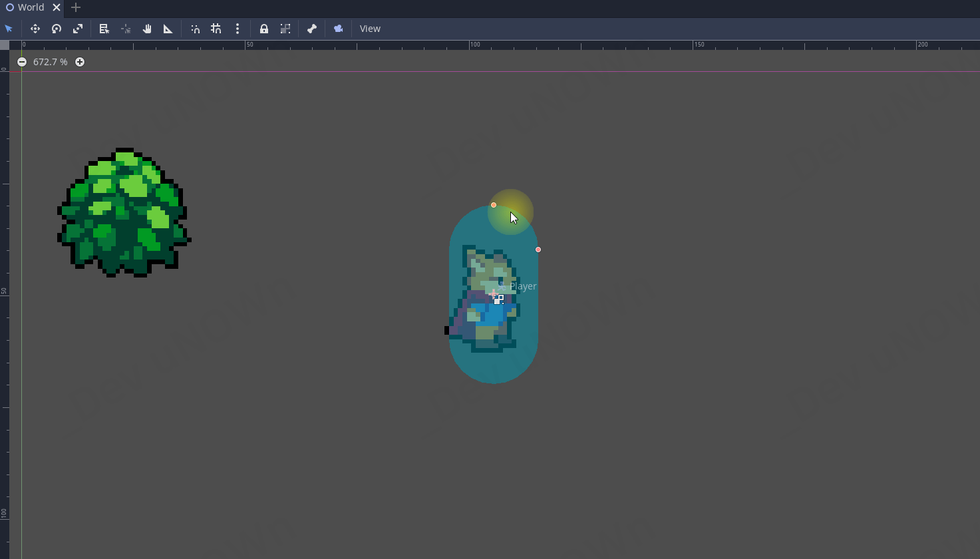The width and height of the screenshot is (980, 559).
Task: Click the Player node label
Action: (523, 286)
